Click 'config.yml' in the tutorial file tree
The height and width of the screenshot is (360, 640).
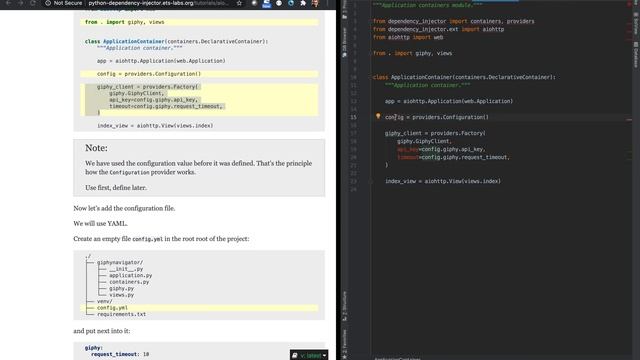pyautogui.click(x=112, y=308)
